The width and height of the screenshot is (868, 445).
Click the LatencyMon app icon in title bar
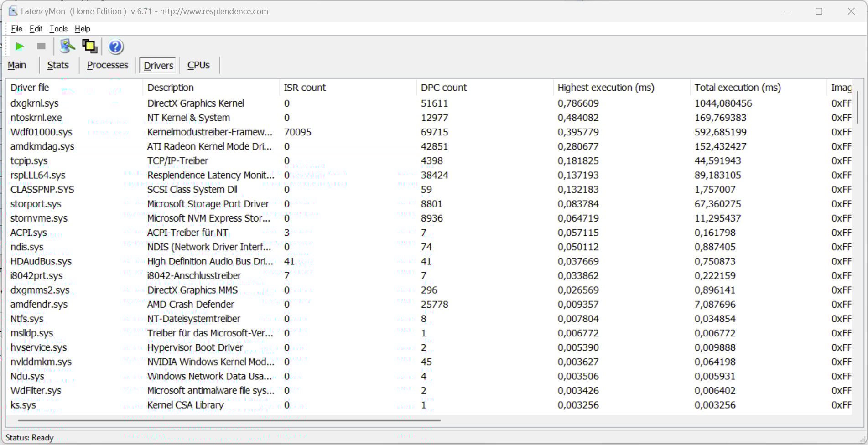coord(13,11)
